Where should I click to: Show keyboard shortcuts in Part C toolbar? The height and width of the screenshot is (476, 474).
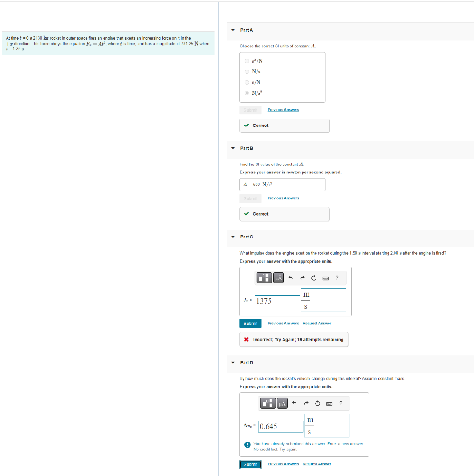click(325, 278)
